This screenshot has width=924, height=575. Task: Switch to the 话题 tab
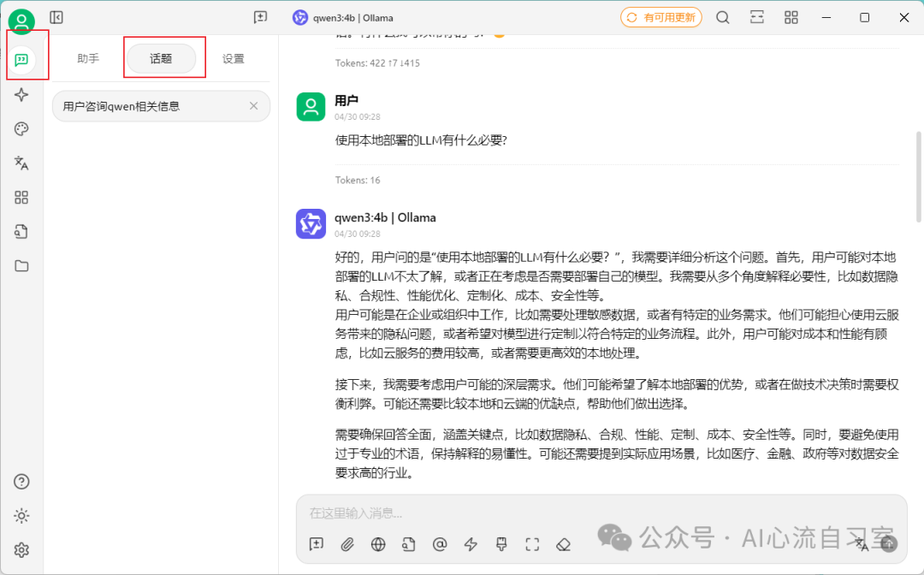pyautogui.click(x=161, y=58)
